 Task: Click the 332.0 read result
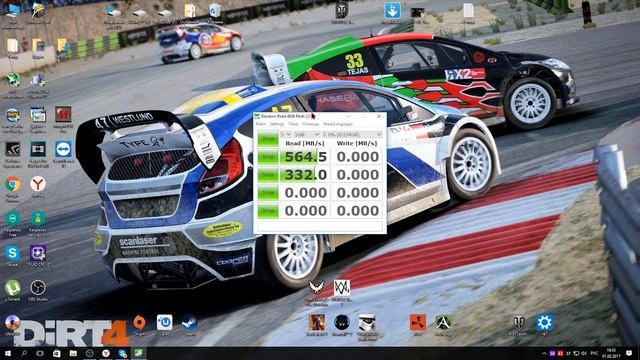pyautogui.click(x=305, y=175)
